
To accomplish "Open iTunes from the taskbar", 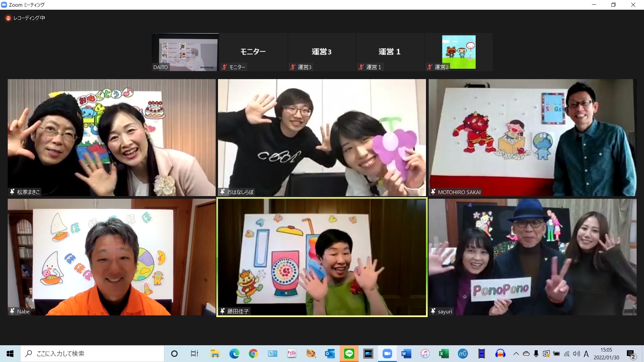I will point(425,354).
